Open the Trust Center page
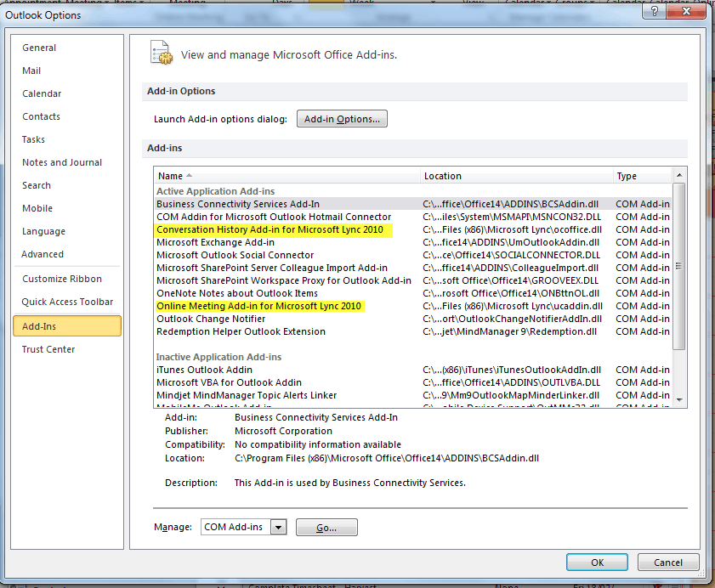 (48, 349)
